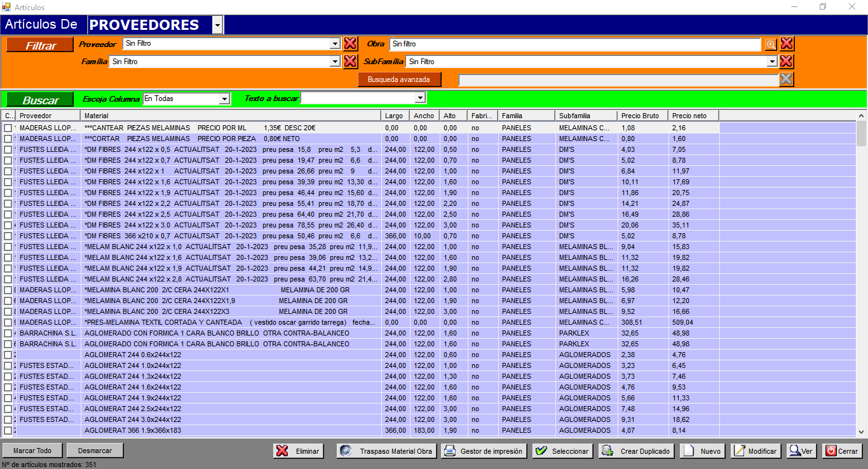Clear the Familia filter with red X
868x469 pixels.
[350, 62]
